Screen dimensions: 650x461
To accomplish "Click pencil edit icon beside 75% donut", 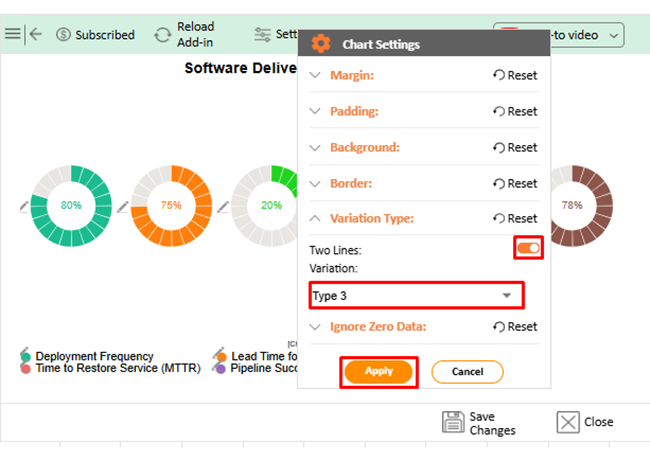I will (x=123, y=206).
